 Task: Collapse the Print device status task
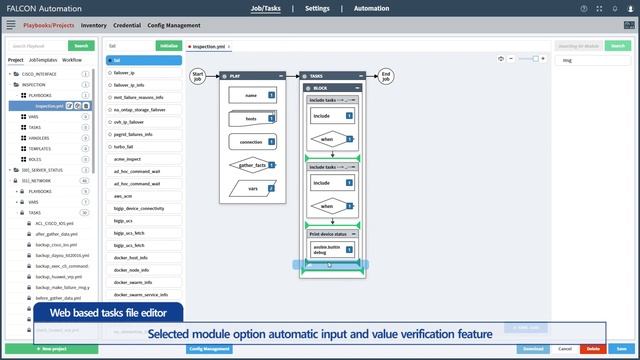[x=353, y=234]
